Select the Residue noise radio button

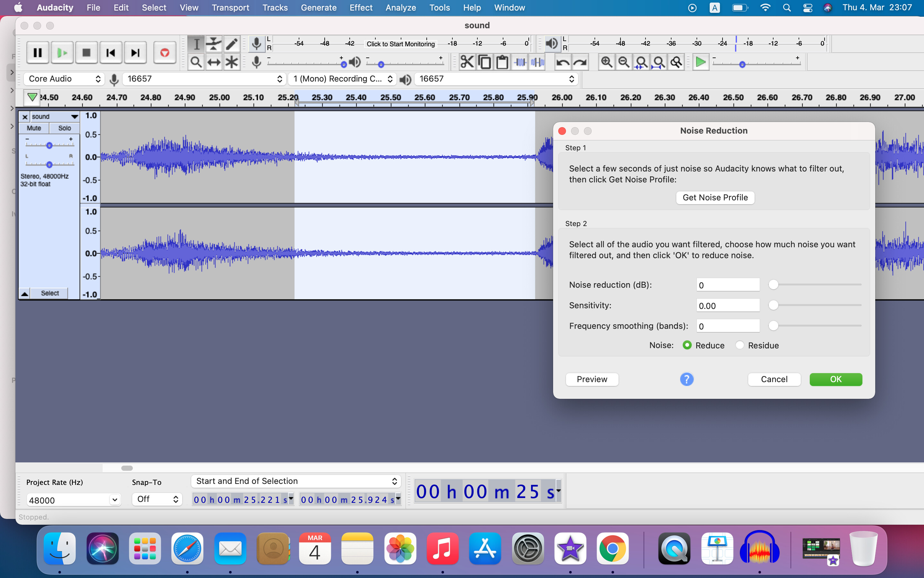pyautogui.click(x=740, y=345)
